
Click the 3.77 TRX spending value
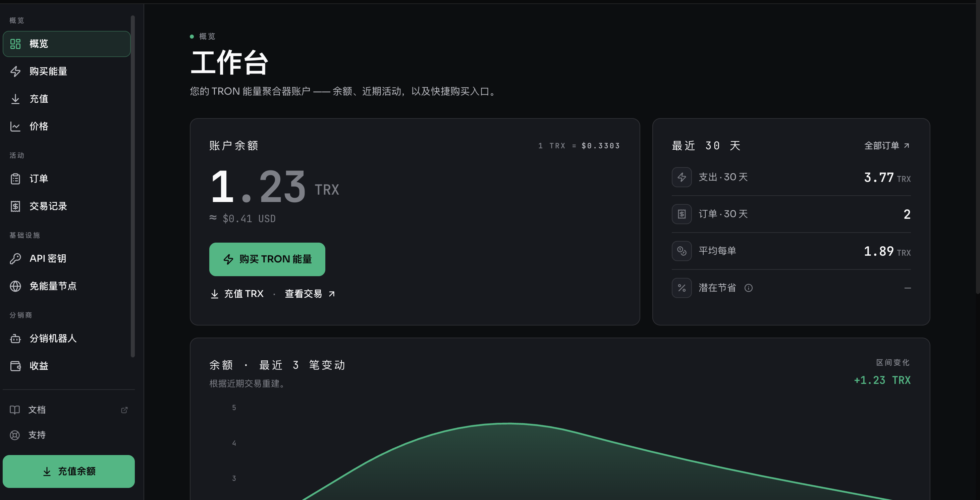pyautogui.click(x=887, y=177)
